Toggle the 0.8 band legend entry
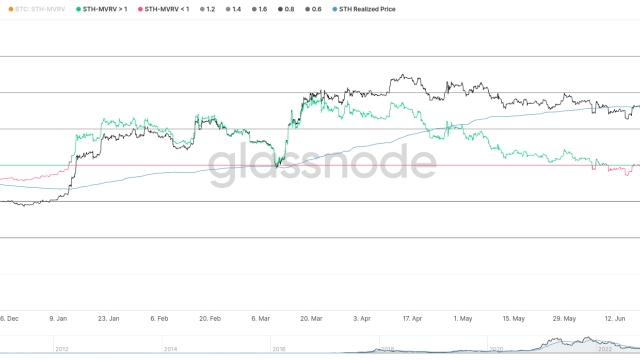This screenshot has width=640, height=360. point(286,9)
